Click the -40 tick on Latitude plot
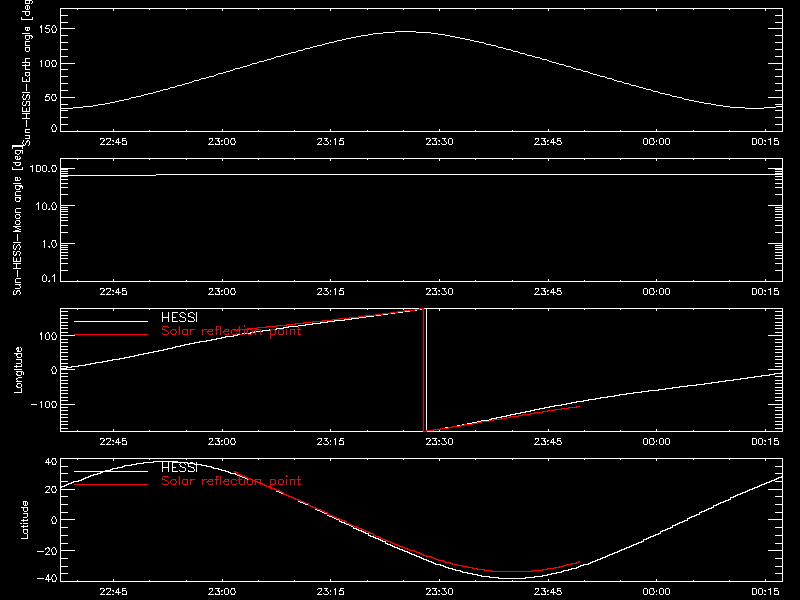Image resolution: width=800 pixels, height=600 pixels. click(x=47, y=578)
